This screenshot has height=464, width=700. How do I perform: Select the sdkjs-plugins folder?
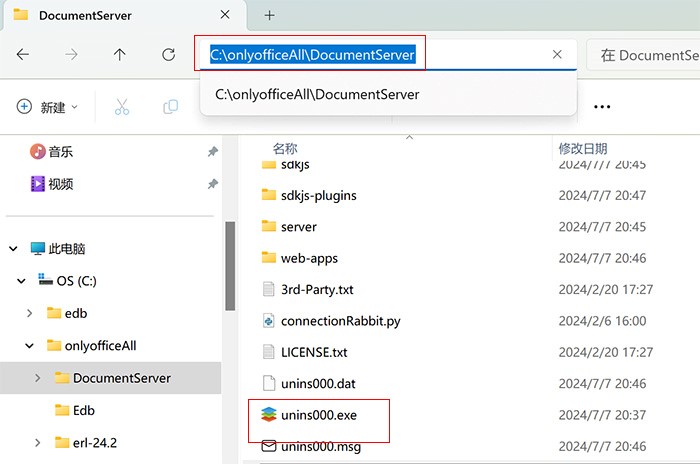click(308, 195)
